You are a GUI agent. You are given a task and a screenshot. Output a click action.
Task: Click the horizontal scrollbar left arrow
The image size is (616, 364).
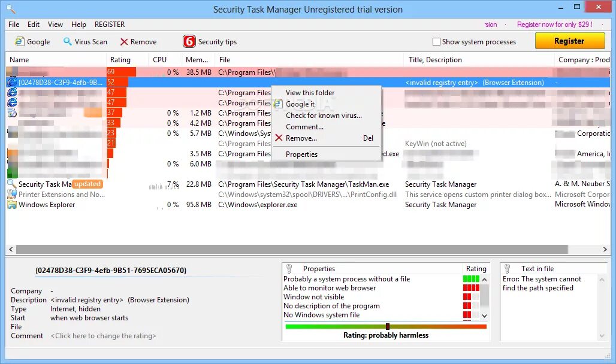[x=11, y=249]
